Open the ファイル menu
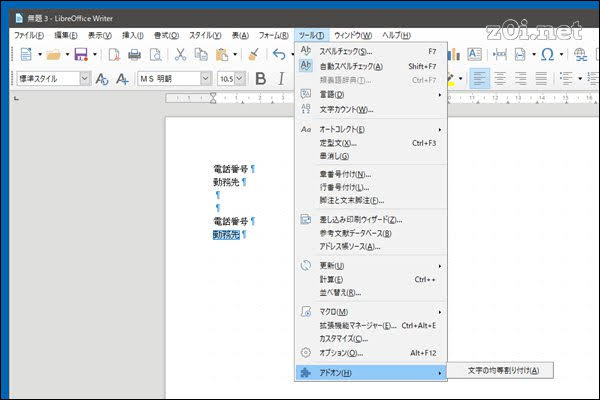 tap(29, 35)
